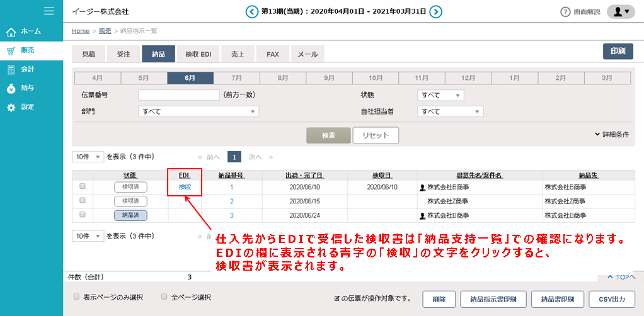The width and height of the screenshot is (644, 316).
Task: Click the 画面解説 help question icon
Action: [565, 12]
